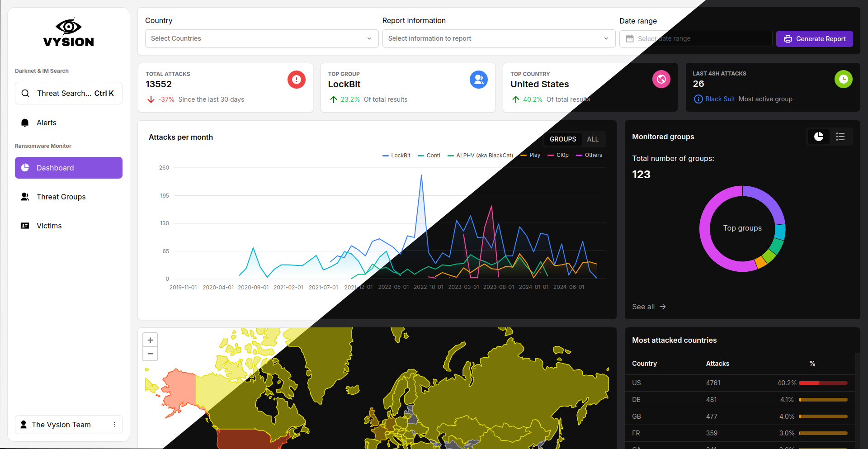This screenshot has width=868, height=449.
Task: Click the blue Top Group user icon
Action: click(x=478, y=80)
